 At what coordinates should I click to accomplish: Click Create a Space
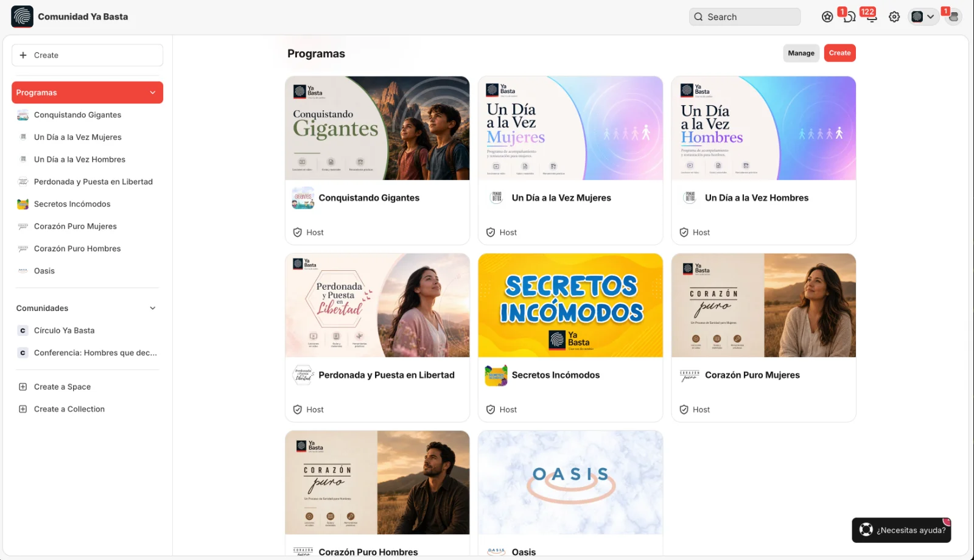87,387
